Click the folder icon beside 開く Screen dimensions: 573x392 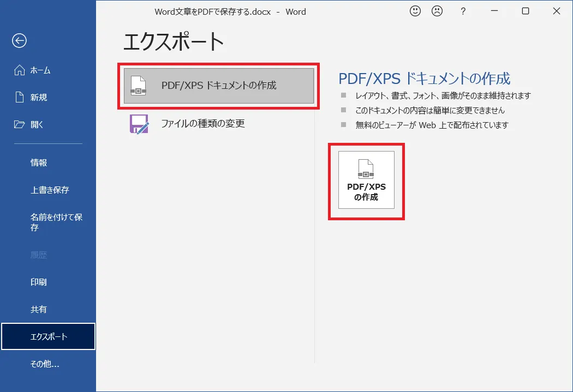[19, 124]
